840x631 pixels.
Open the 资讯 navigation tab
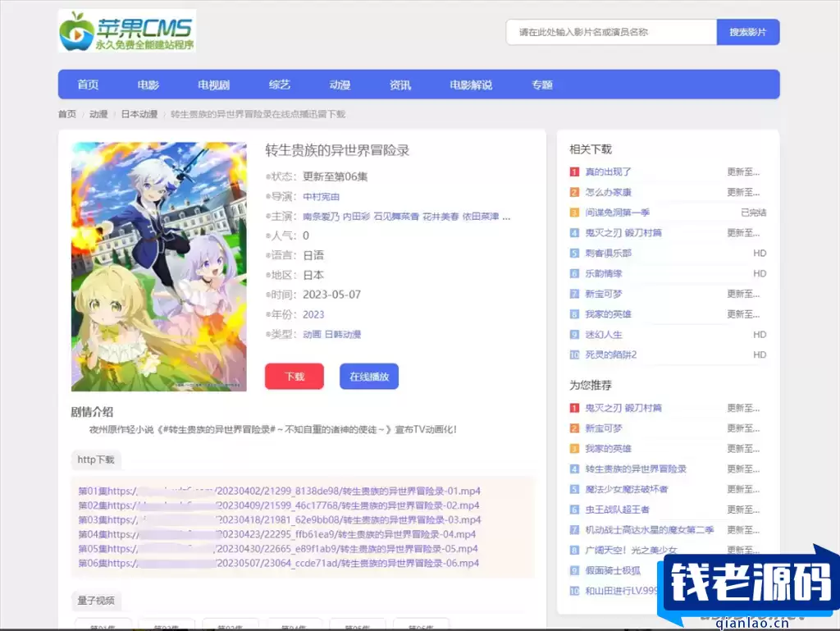(400, 85)
